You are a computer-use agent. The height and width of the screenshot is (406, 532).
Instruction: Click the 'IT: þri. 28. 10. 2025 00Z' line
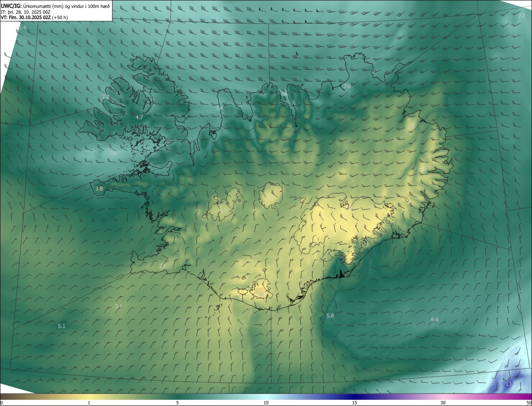point(26,12)
